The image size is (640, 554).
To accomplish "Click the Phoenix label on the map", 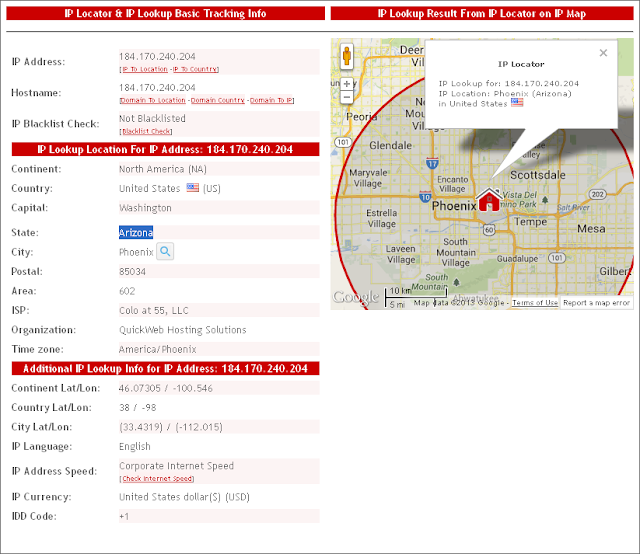I will coord(454,206).
